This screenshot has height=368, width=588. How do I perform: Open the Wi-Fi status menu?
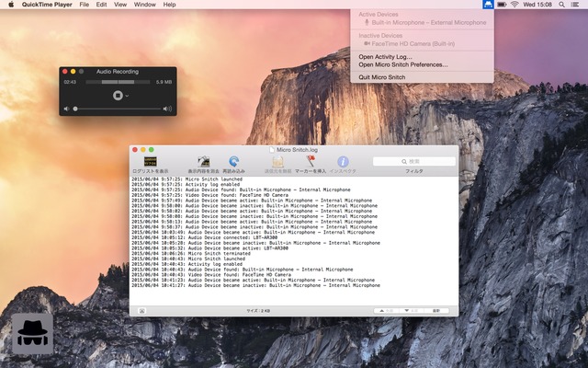click(x=514, y=5)
